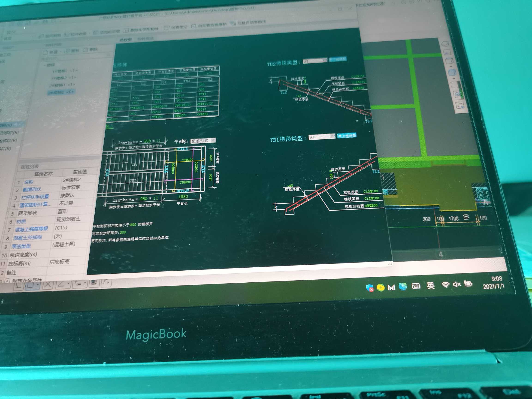Switch to the 参数图 tab
This screenshot has width=532, height=399.
coord(125,40)
